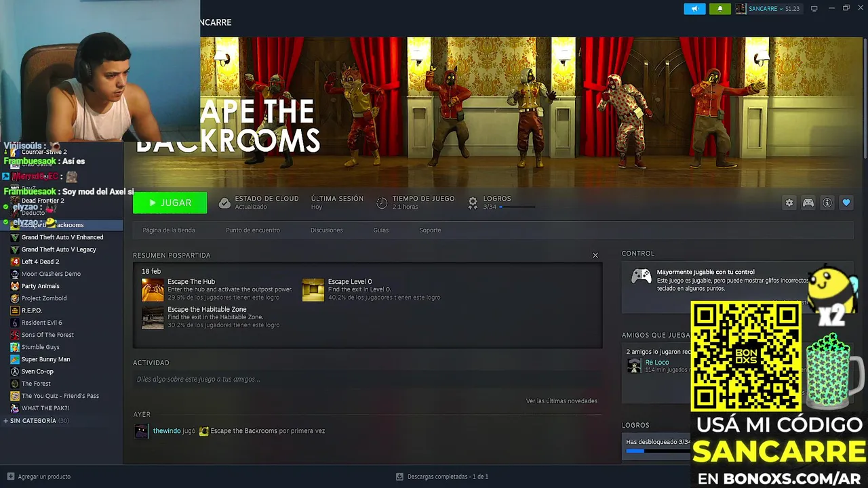Open thewindo's profile link
Viewport: 868px width, 488px height.
[x=167, y=431]
